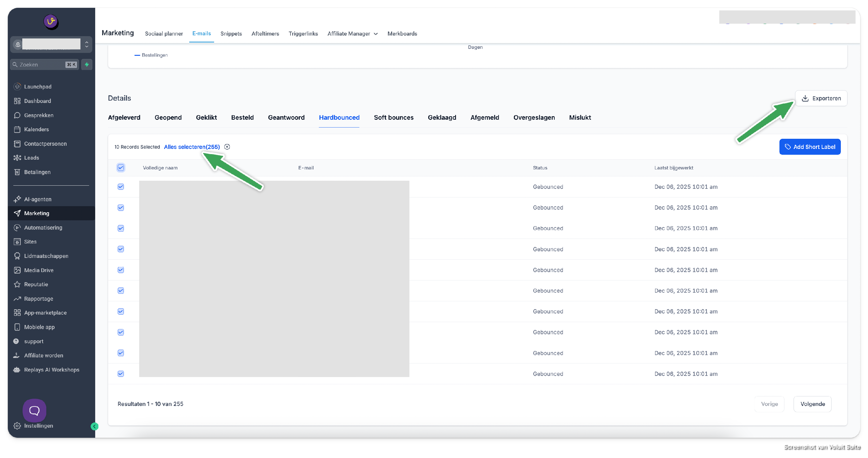Screen dimensions: 868x458
Task: Uncheck the last row checkbox
Action: point(121,374)
